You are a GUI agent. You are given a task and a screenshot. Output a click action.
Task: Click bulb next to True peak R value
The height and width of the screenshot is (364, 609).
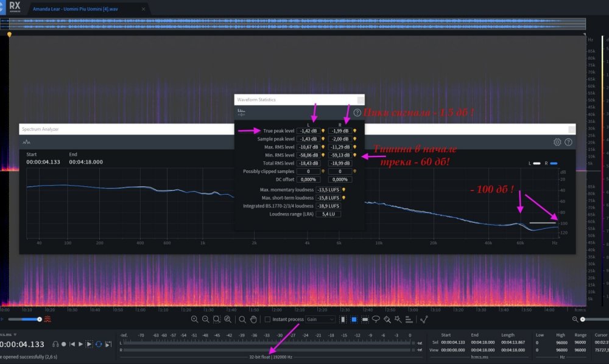pos(354,130)
